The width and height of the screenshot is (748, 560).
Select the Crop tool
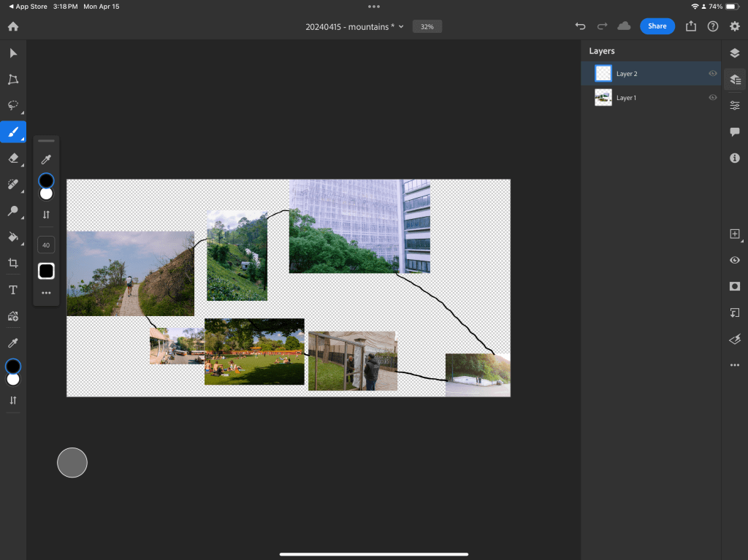(13, 263)
